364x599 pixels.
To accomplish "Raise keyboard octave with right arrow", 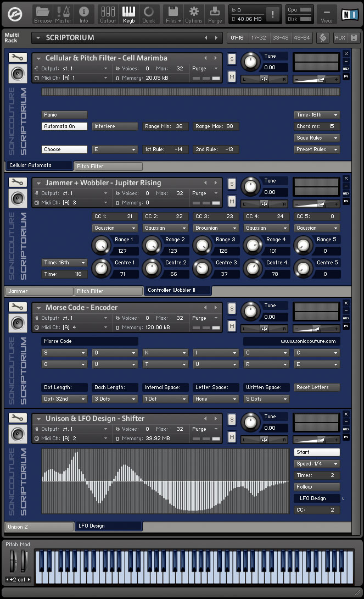I will click(x=28, y=580).
